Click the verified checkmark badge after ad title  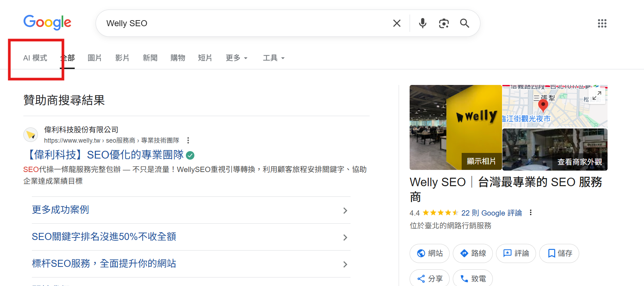point(190,155)
